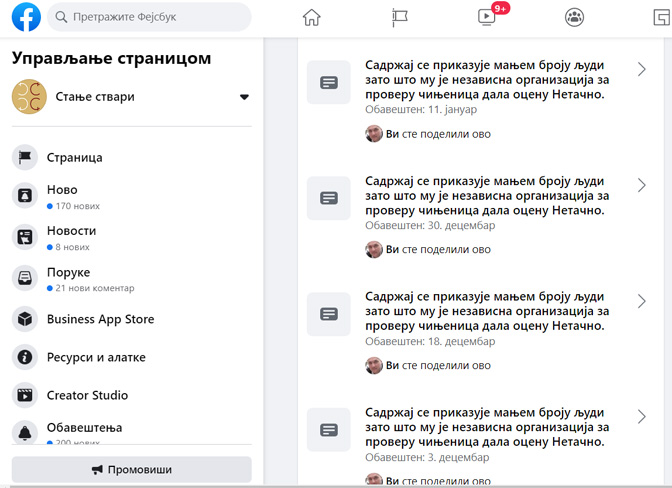Screen dimensions: 672x488
Task: Expand the notice dated 18. децембар chevron
Action: [x=642, y=301]
